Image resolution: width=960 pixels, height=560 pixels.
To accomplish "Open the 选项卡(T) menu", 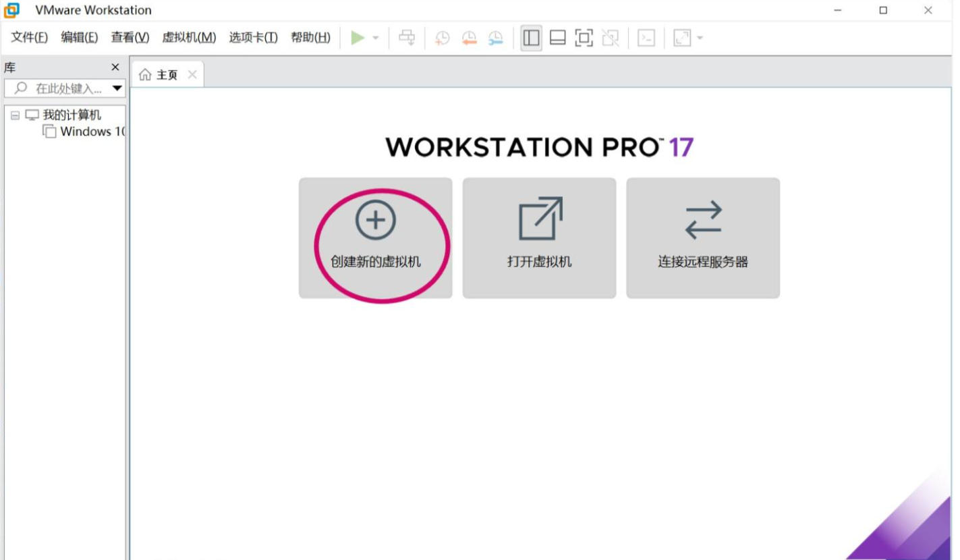I will [253, 38].
